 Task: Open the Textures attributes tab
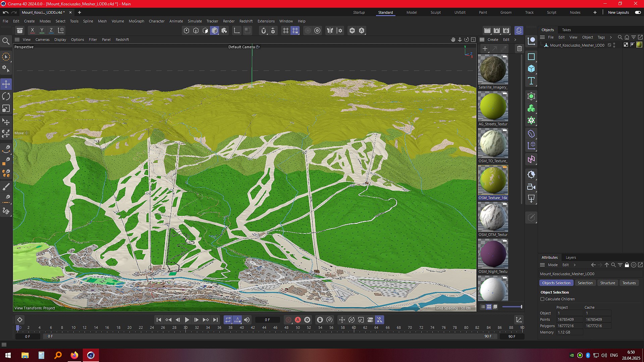tap(629, 283)
